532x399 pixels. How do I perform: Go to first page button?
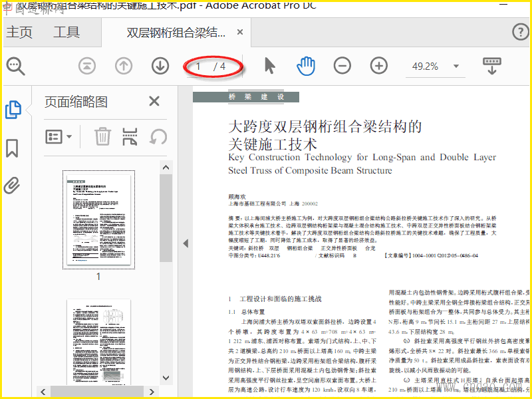click(x=87, y=66)
